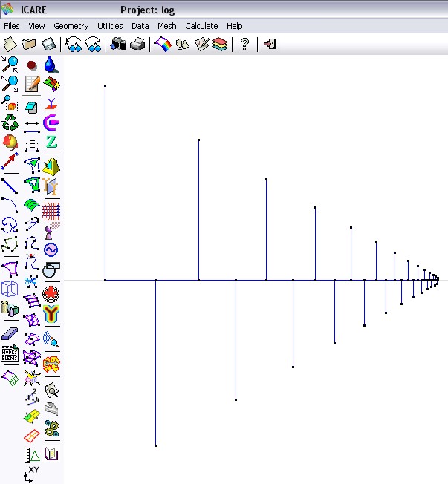Click the satellite dish antenna icon
This screenshot has height=484, width=448.
point(51,231)
